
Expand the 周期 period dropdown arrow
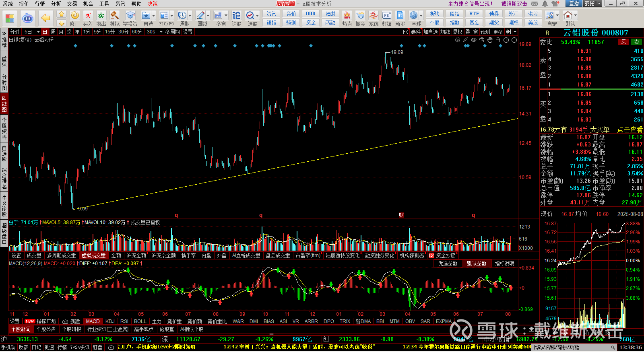(190, 16)
